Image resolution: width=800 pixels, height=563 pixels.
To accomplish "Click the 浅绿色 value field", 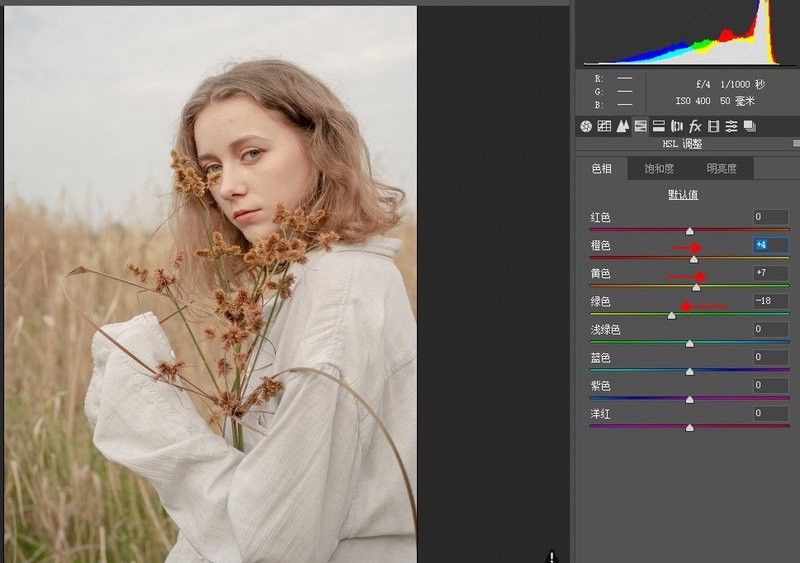I will pos(771,329).
